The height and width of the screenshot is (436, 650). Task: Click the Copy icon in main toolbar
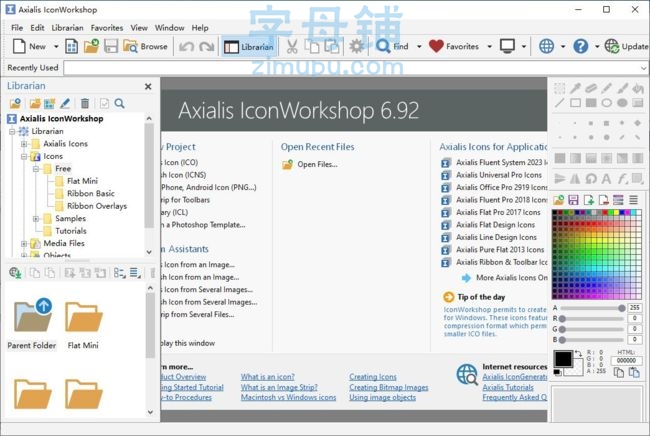click(312, 46)
